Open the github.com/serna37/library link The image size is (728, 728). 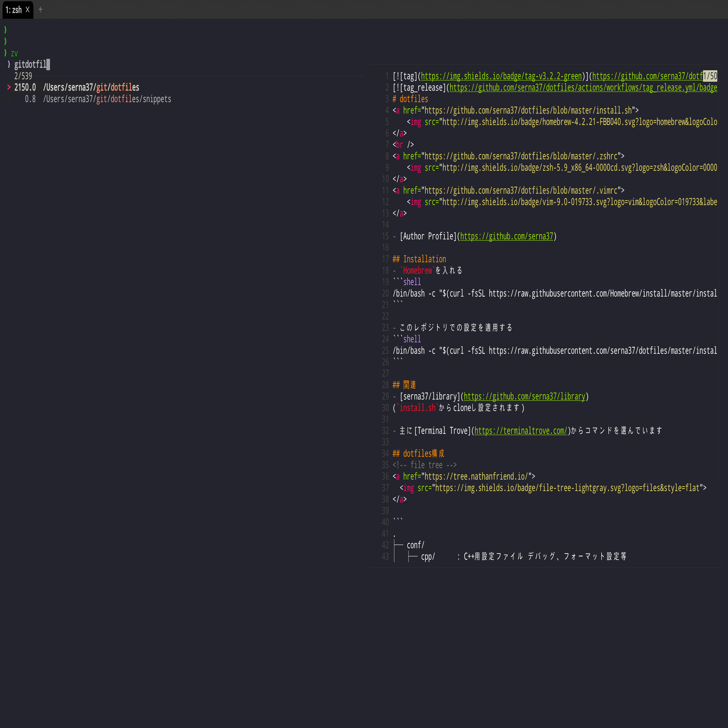pyautogui.click(x=525, y=396)
